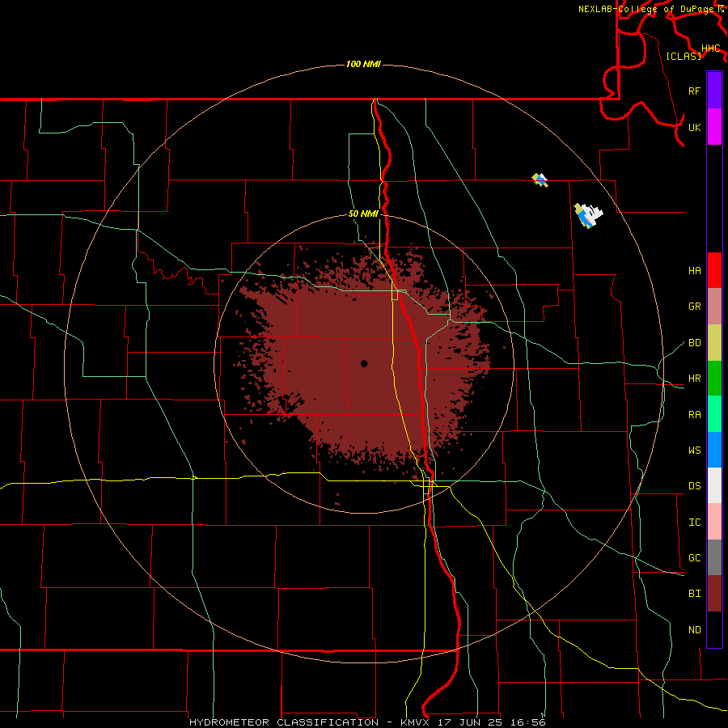Click the small yellow-blue echo near top right
Image resolution: width=728 pixels, height=728 pixels.
[x=540, y=180]
